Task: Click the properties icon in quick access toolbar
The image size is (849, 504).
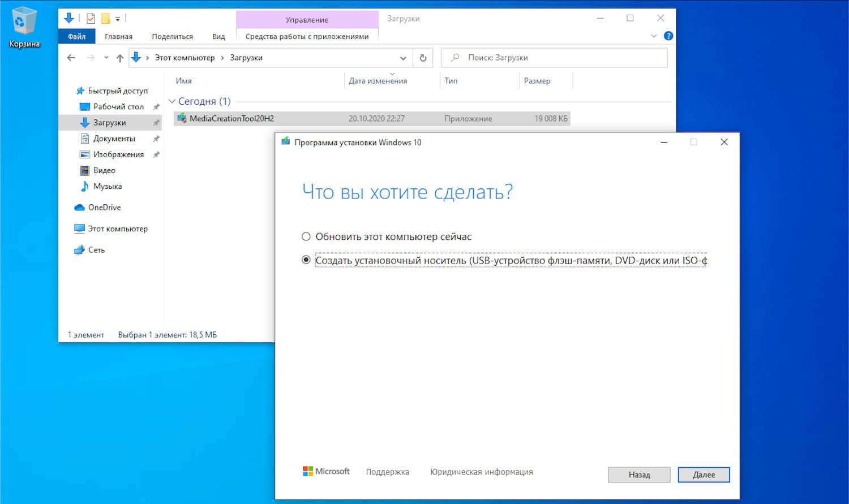Action: 90,18
